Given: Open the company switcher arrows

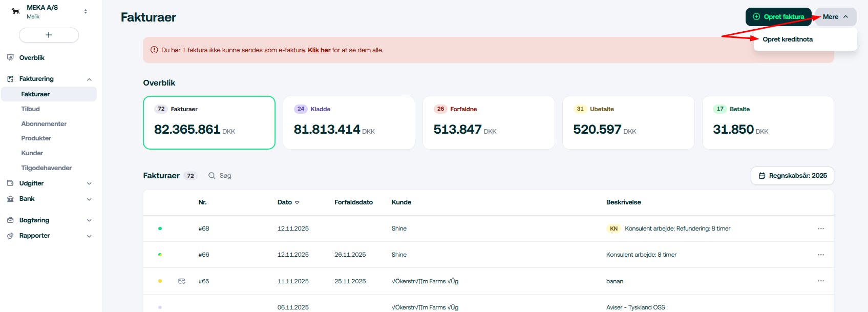Looking at the screenshot, I should (86, 11).
